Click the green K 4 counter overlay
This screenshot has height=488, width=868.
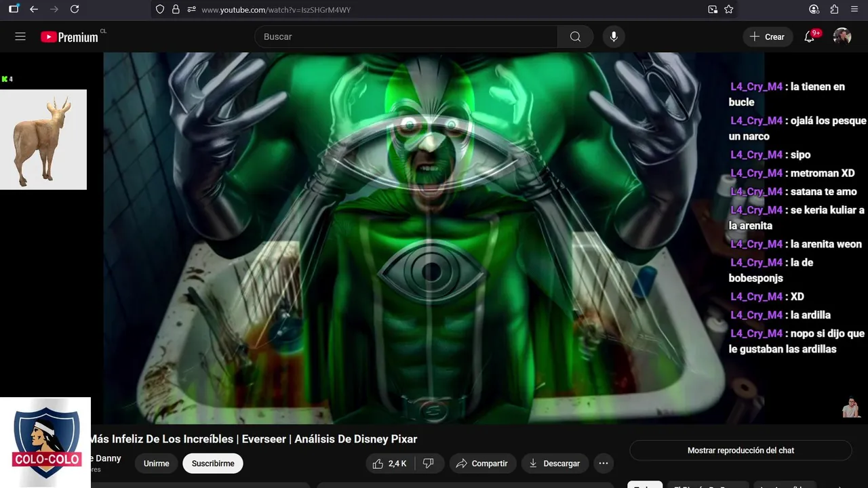7,79
